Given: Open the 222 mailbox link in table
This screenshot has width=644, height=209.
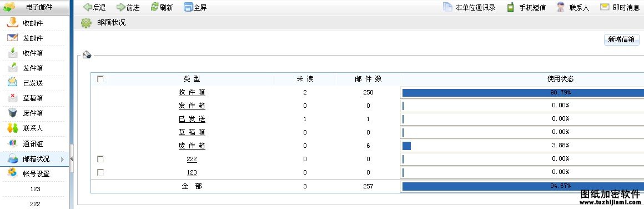Looking at the screenshot, I should [x=192, y=159].
